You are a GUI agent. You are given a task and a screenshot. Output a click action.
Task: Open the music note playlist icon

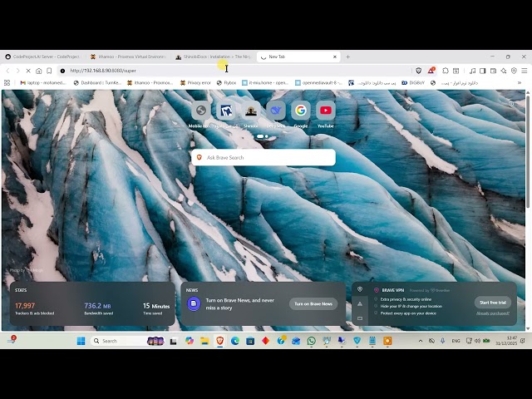pos(472,71)
